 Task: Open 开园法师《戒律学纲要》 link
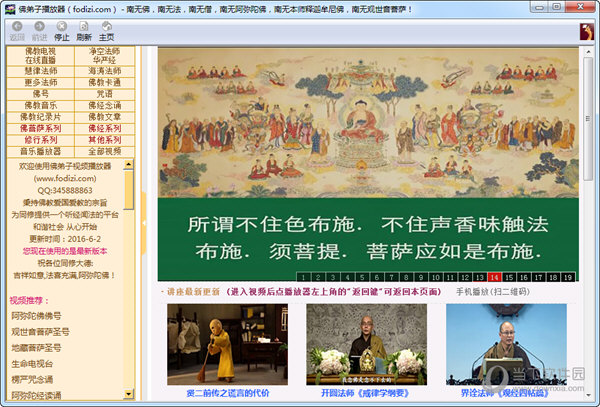(x=365, y=393)
